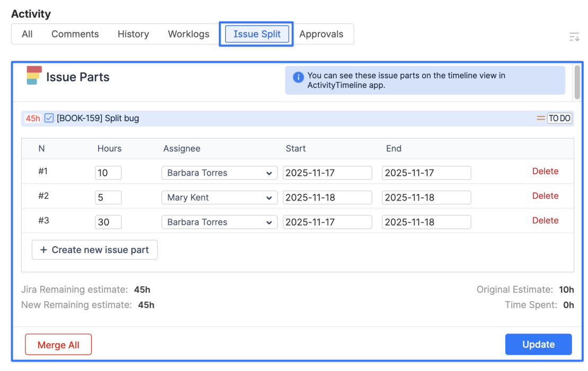Open assignee dropdown for part #1
Image resolution: width=588 pixels, height=371 pixels.
219,173
